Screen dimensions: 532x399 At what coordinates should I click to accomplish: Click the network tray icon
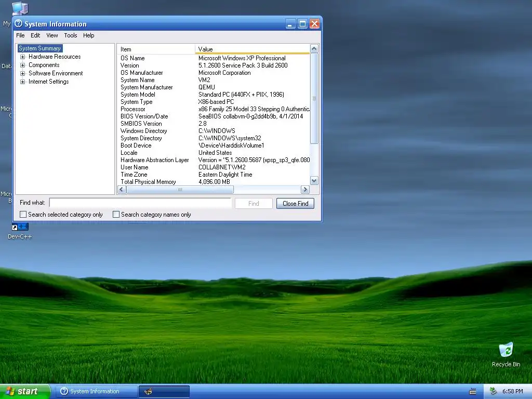[x=494, y=392]
